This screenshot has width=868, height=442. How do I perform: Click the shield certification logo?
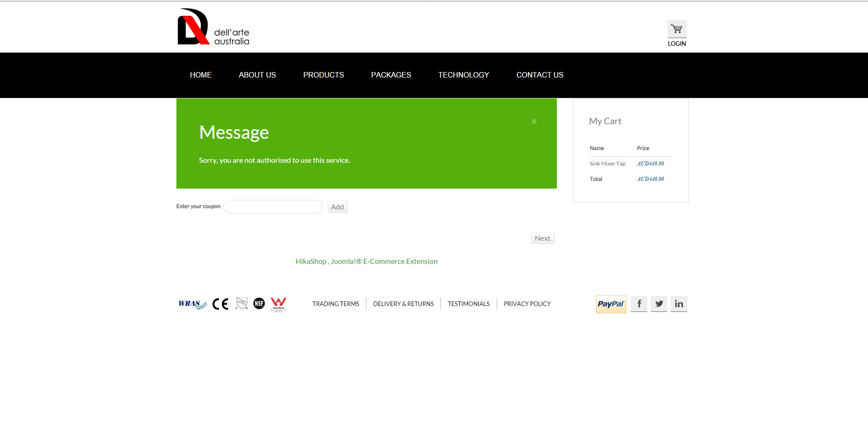pyautogui.click(x=242, y=304)
